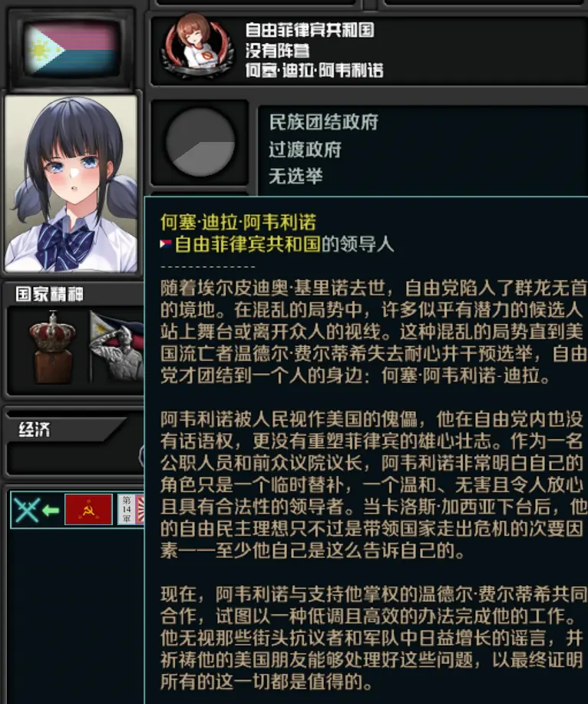Click the chibi ideology emblem with laurel
The image size is (588, 704).
(198, 46)
